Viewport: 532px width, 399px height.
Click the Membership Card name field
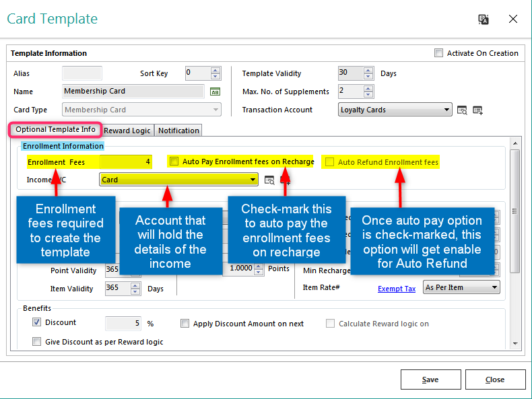click(133, 92)
